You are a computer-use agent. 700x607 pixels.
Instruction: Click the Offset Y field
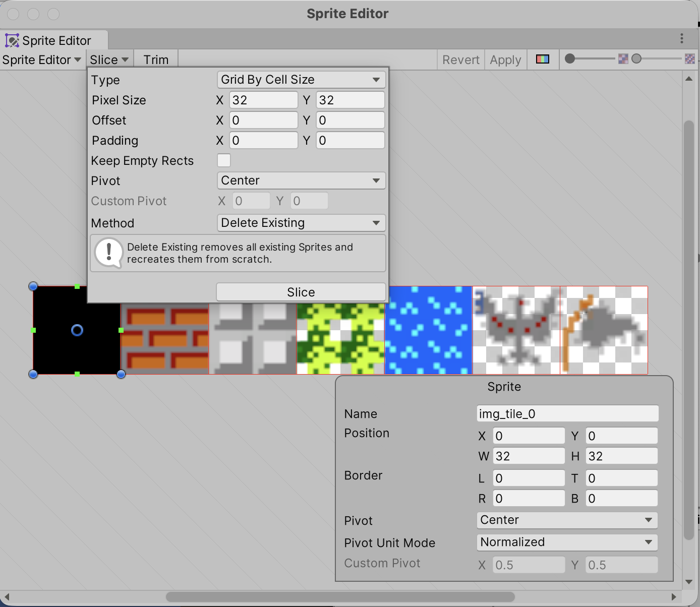point(351,120)
